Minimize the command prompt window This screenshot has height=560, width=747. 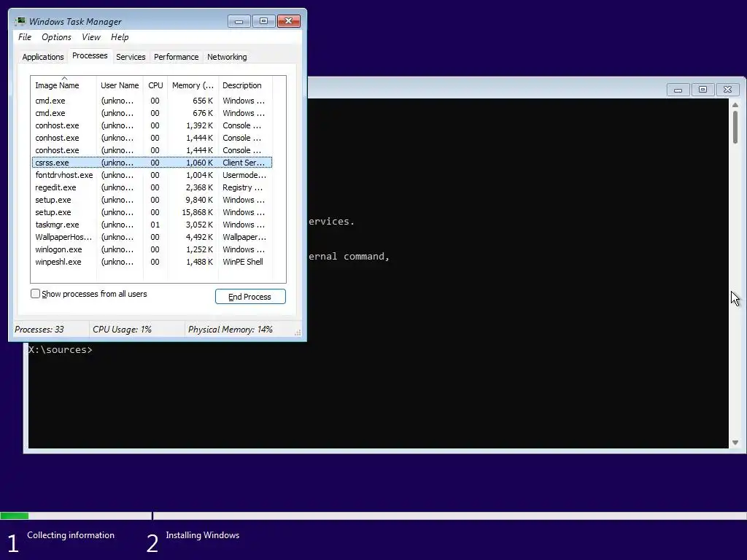(x=678, y=90)
